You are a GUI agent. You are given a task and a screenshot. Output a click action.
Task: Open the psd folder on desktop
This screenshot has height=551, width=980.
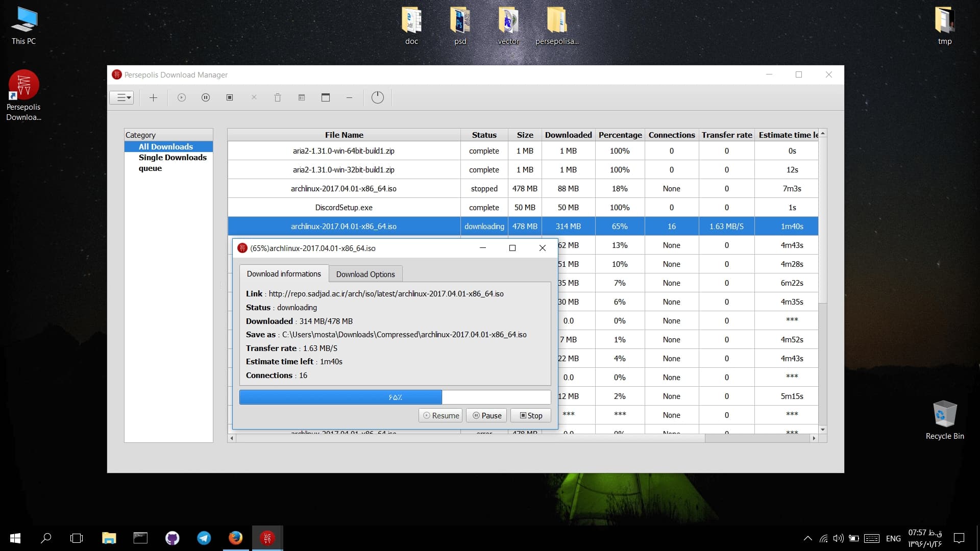click(460, 26)
